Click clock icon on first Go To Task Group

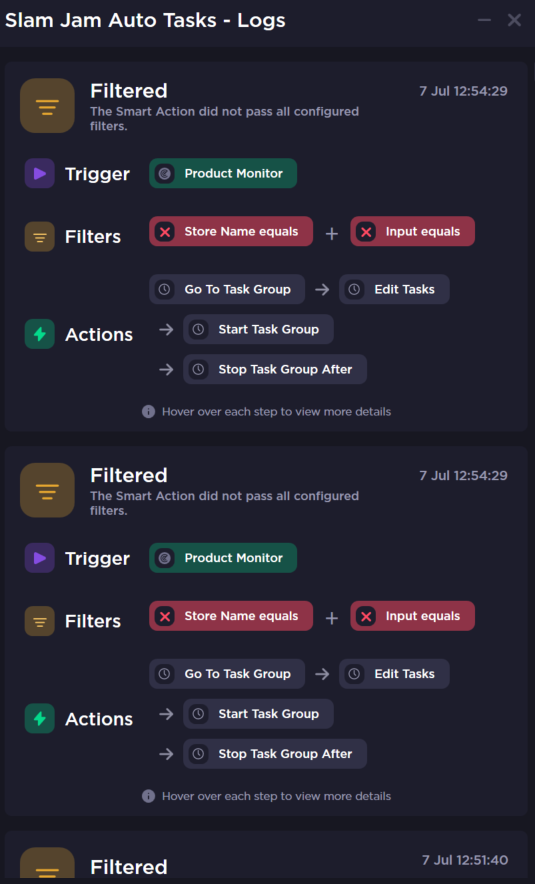(x=165, y=289)
